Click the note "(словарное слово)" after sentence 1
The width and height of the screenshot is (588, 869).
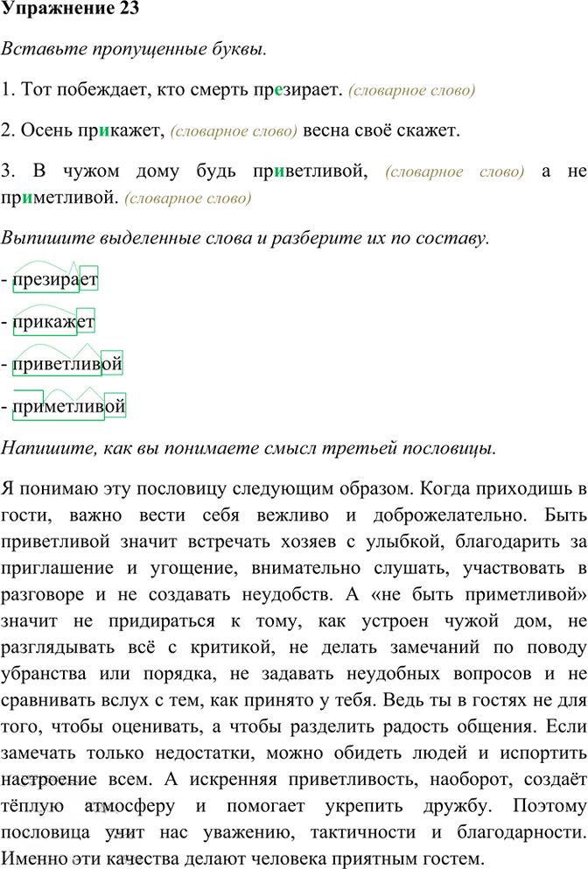412,90
